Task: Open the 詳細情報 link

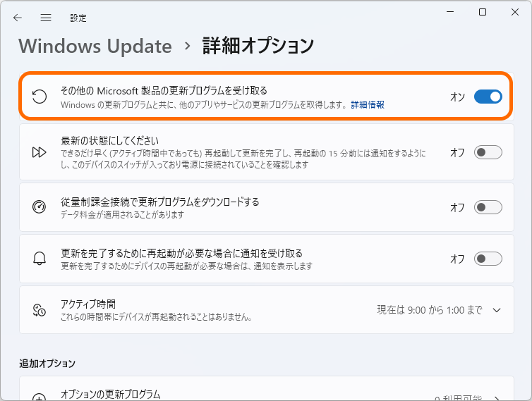Action: (368, 105)
